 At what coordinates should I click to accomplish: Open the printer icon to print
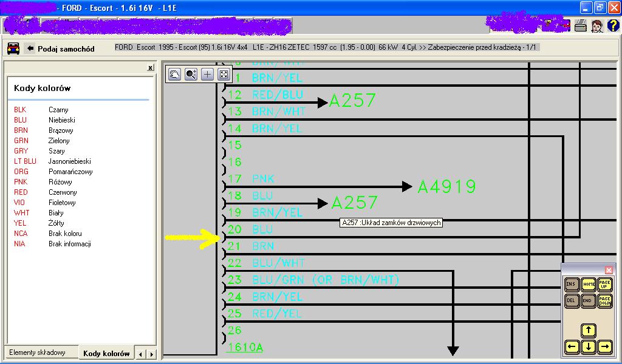[581, 25]
